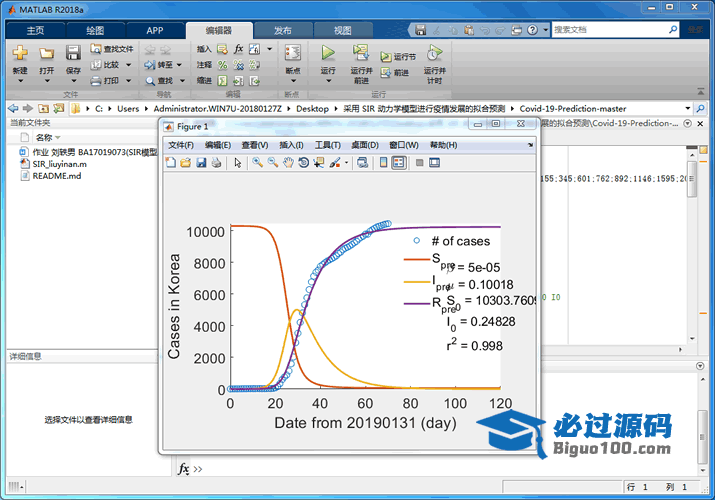Click the 打开 (Open) folder icon
The height and width of the screenshot is (500, 715).
(46, 53)
